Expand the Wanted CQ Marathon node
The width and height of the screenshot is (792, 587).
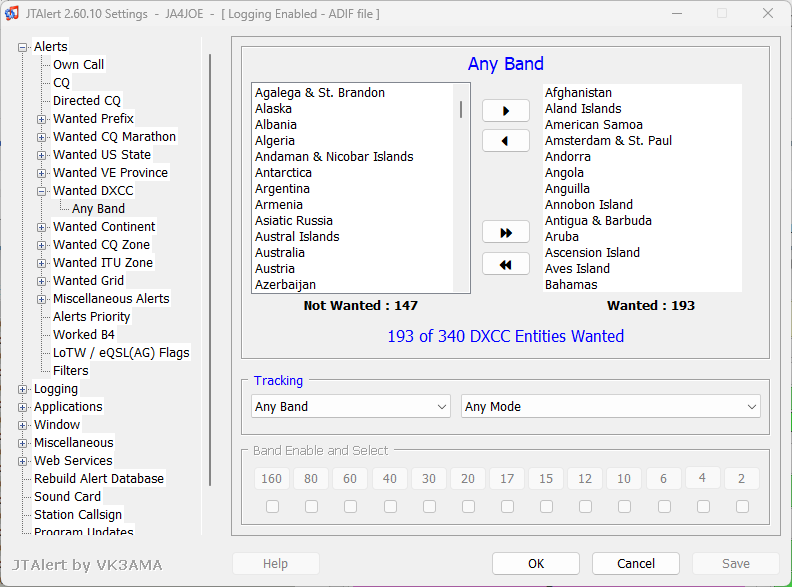click(x=42, y=137)
